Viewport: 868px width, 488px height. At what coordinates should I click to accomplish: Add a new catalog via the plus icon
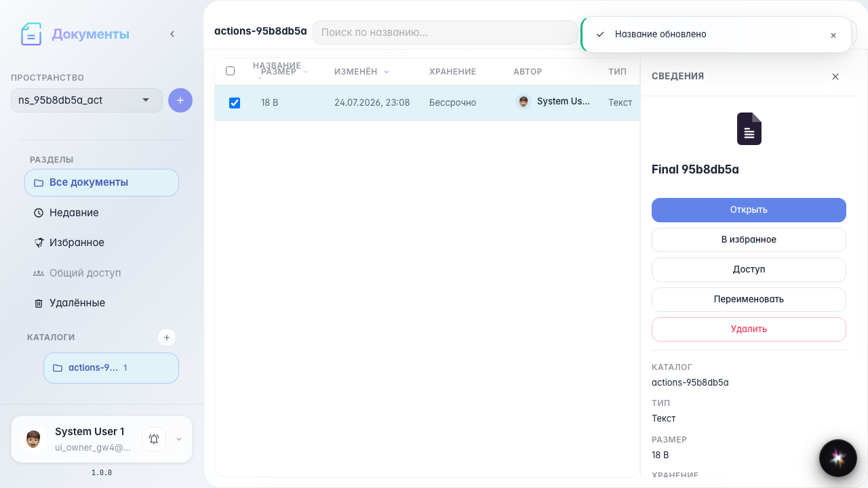167,338
